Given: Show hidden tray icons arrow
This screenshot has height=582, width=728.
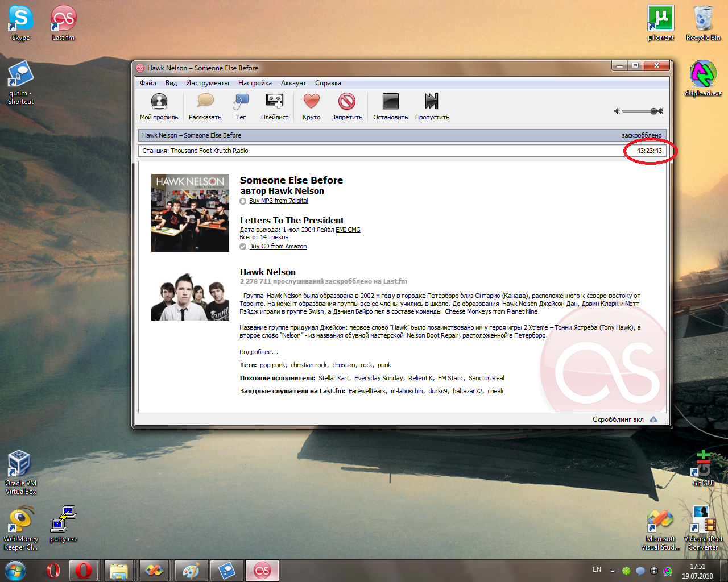Looking at the screenshot, I should tap(613, 571).
